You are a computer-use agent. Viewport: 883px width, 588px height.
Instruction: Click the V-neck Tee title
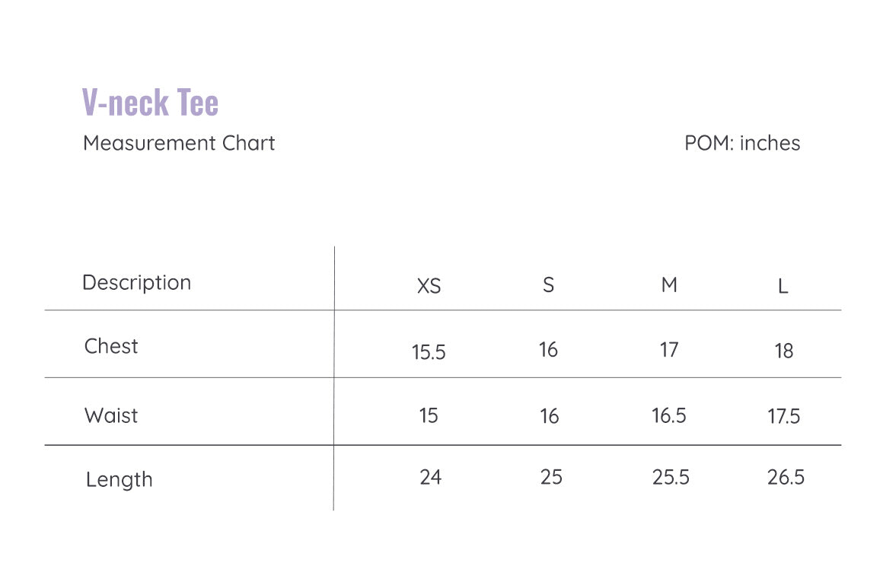point(151,102)
